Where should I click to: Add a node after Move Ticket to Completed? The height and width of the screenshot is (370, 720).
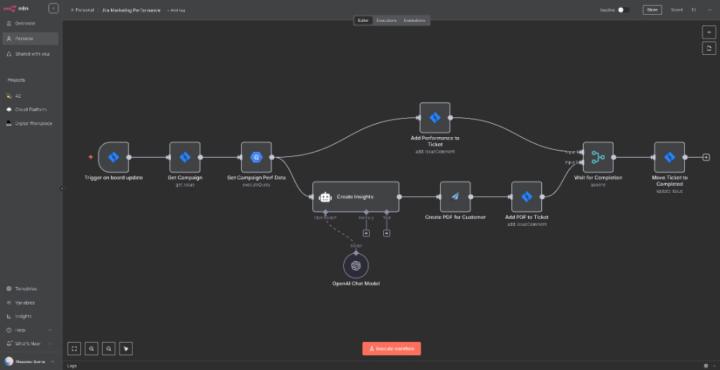pyautogui.click(x=706, y=157)
